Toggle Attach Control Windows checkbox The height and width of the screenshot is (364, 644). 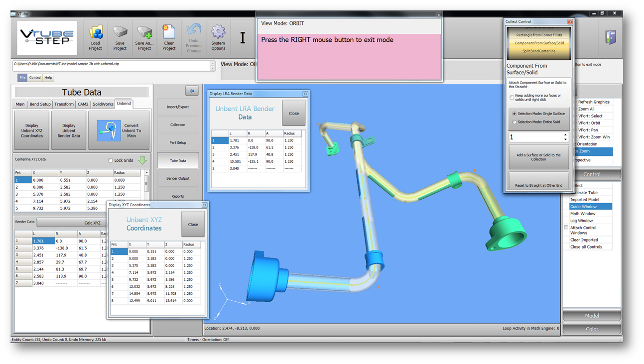tap(566, 228)
